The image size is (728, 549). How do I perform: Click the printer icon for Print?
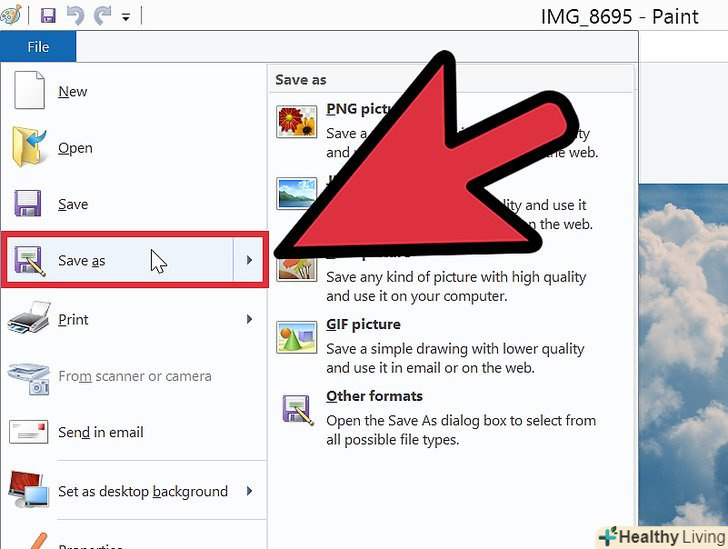[x=29, y=318]
